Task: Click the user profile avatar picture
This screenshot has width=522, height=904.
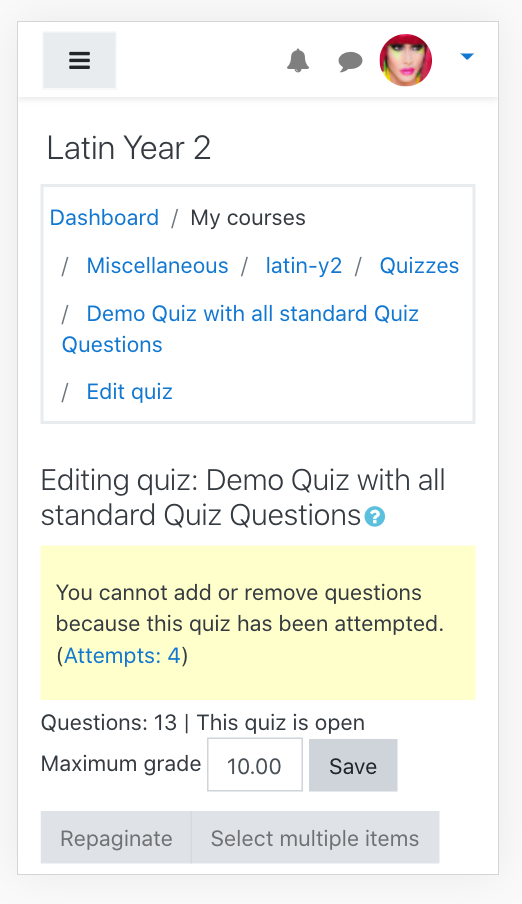Action: [x=405, y=60]
